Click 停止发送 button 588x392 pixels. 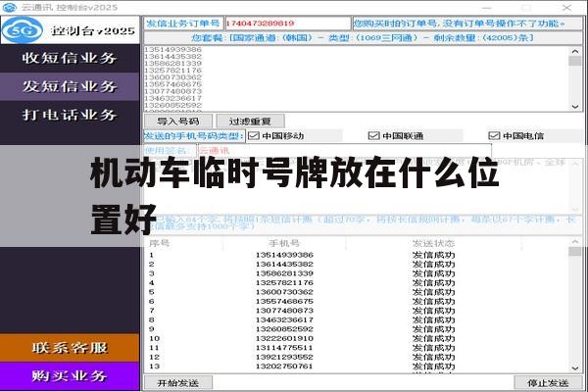[x=548, y=383]
